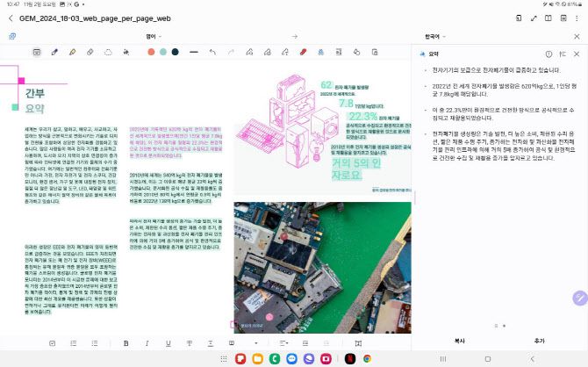Toggle reading mode with the book icon

(x=549, y=18)
